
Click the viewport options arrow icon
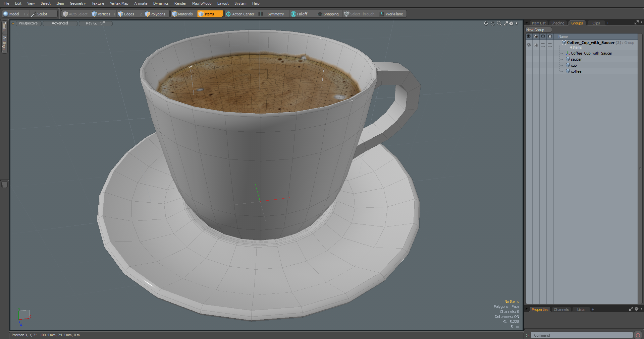[517, 23]
